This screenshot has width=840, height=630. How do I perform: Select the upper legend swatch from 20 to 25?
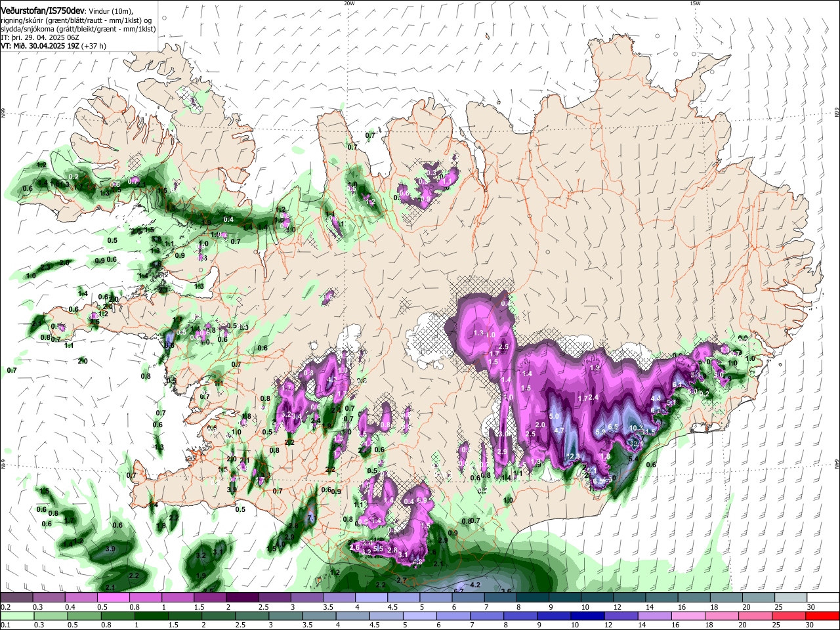[759, 597]
